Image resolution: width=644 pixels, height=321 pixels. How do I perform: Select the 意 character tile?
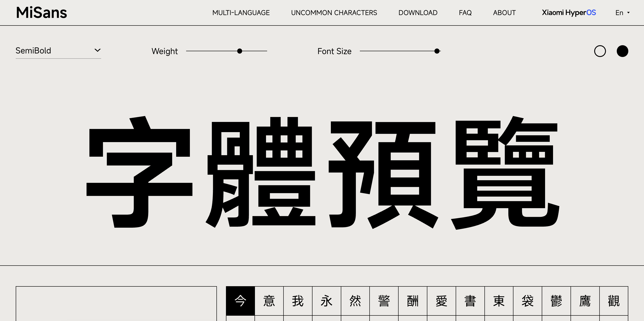269,301
